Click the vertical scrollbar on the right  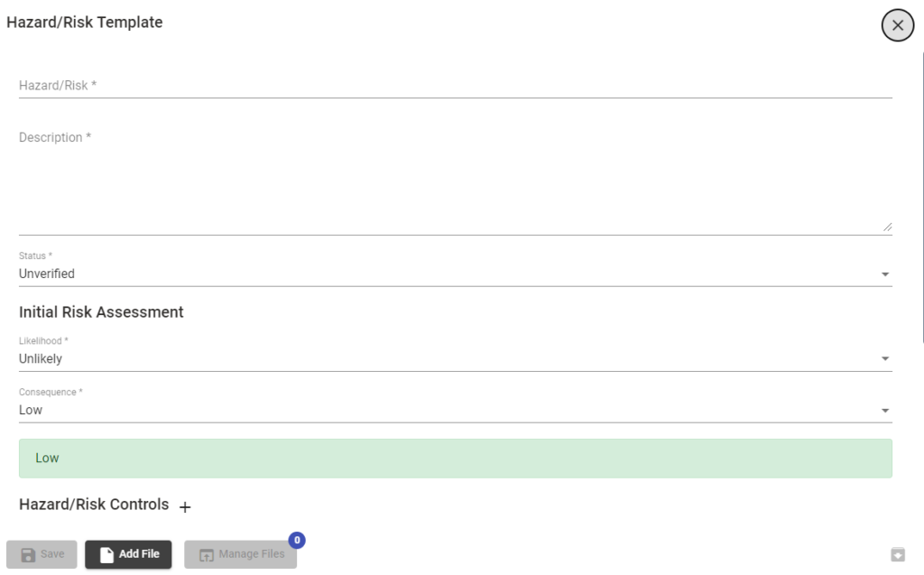coord(922,198)
